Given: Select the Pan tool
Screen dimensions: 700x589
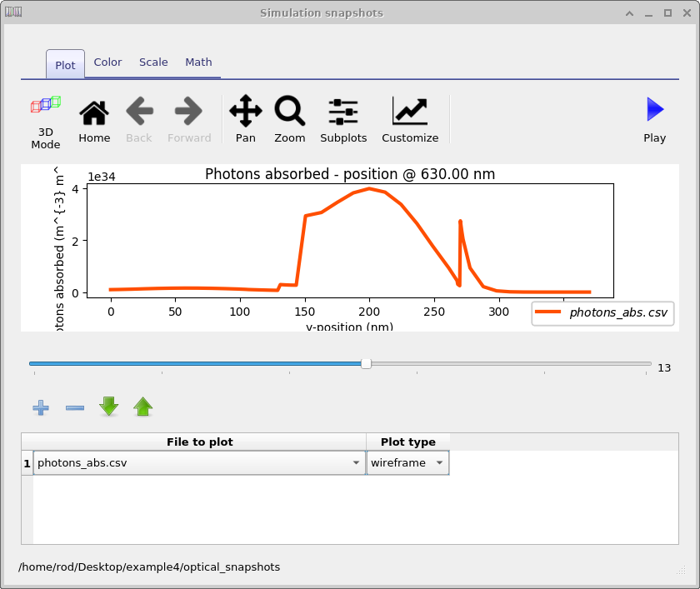Looking at the screenshot, I should (245, 119).
